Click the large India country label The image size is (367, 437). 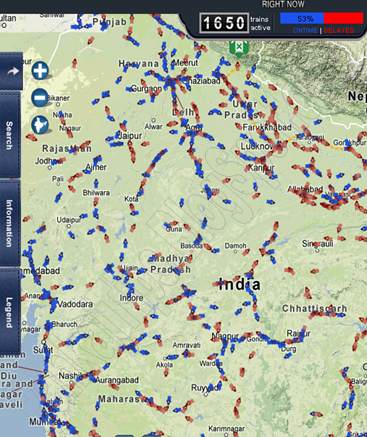[x=240, y=285]
